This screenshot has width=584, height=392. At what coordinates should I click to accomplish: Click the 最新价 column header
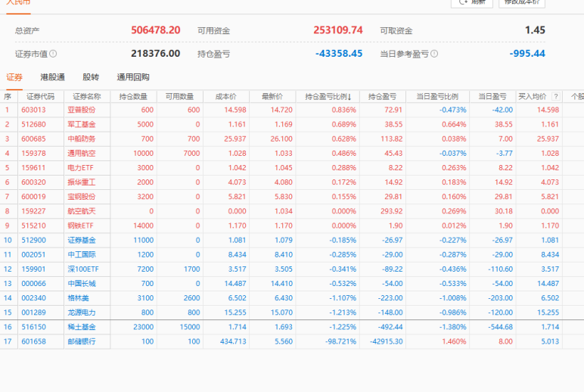tap(272, 97)
